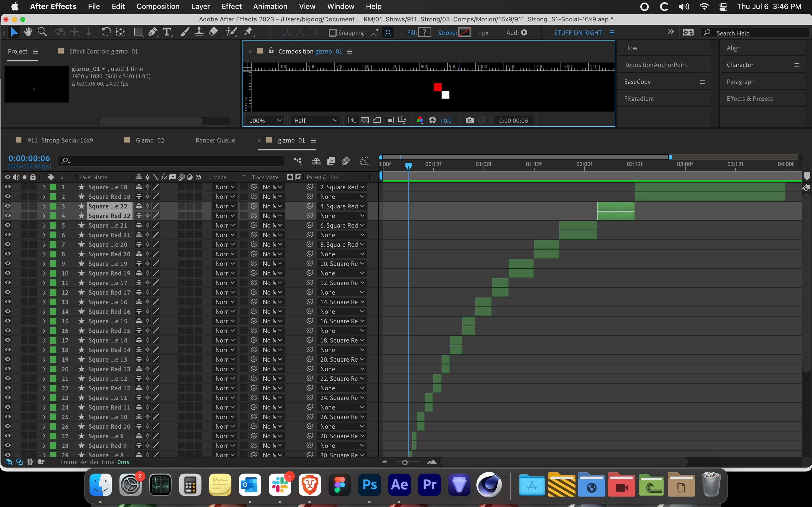Open Graph Editor in timeline
This screenshot has height=507, width=812.
[x=365, y=161]
